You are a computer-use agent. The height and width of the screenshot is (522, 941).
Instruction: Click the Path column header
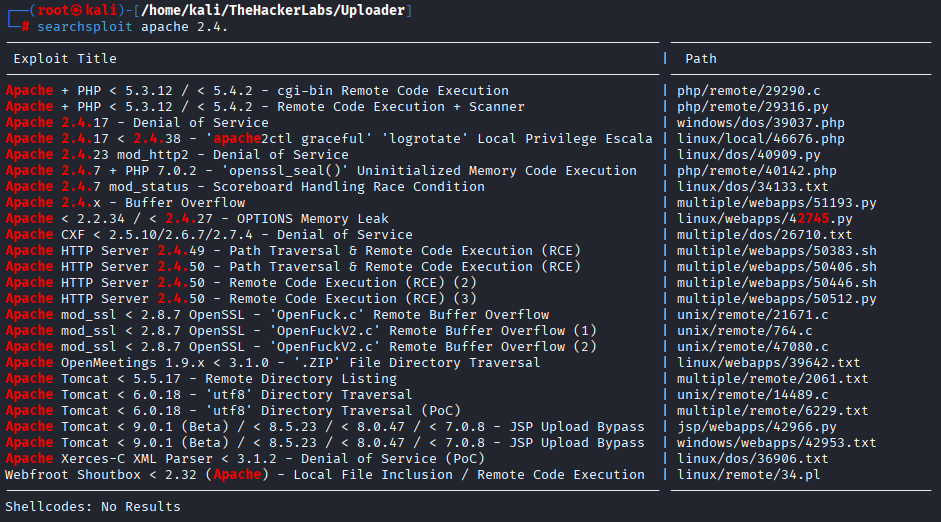(700, 59)
